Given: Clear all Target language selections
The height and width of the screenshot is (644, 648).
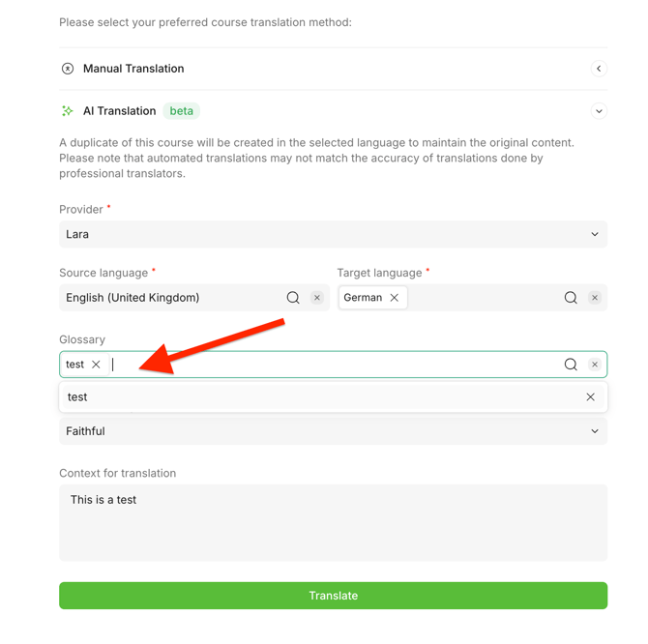Looking at the screenshot, I should pos(595,298).
